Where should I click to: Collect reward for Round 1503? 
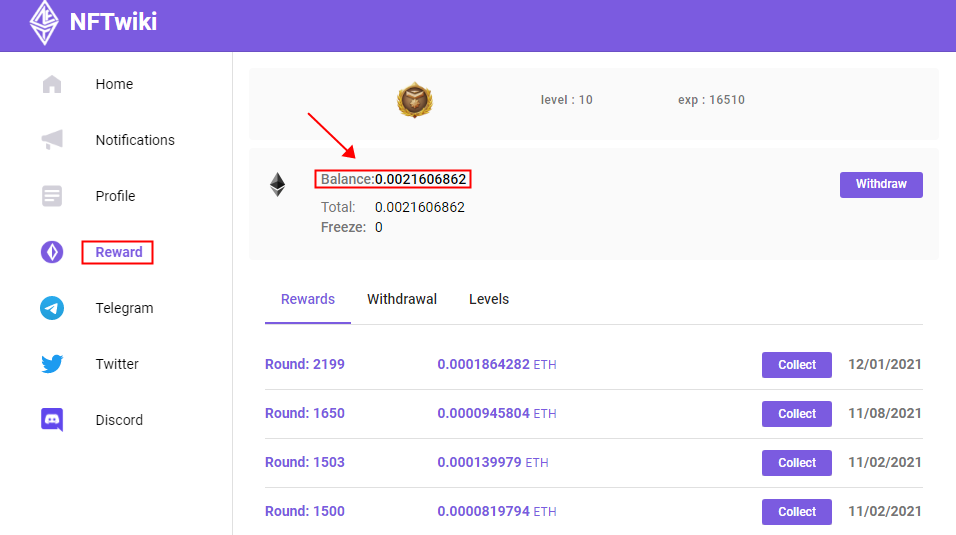tap(796, 463)
